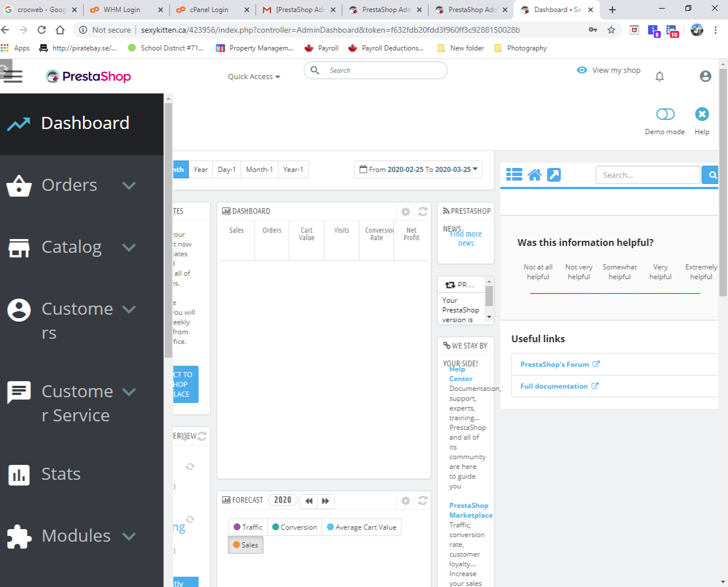Click the top Search field
The height and width of the screenshot is (587, 728).
(375, 71)
